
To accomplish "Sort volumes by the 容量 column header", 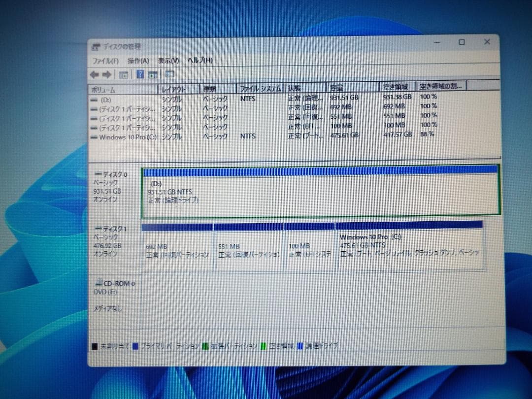I will point(345,89).
